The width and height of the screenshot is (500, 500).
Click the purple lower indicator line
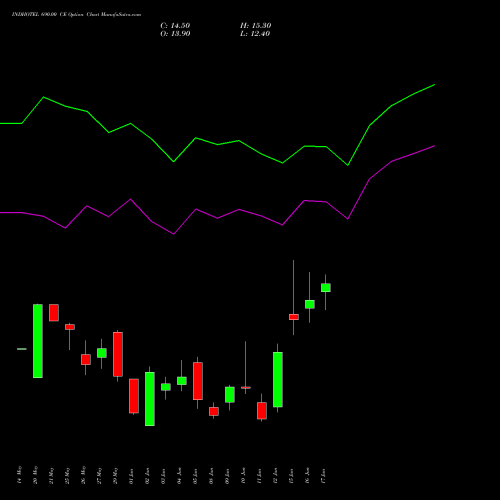pyautogui.click(x=217, y=218)
